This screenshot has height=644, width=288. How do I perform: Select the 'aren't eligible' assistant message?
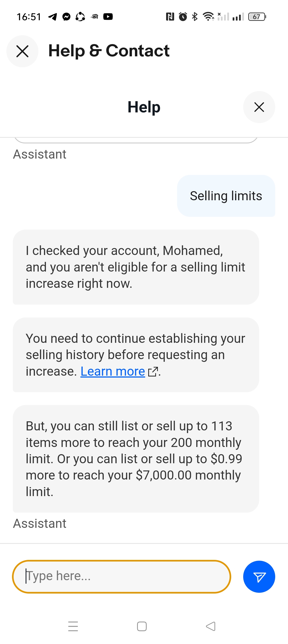pyautogui.click(x=136, y=267)
